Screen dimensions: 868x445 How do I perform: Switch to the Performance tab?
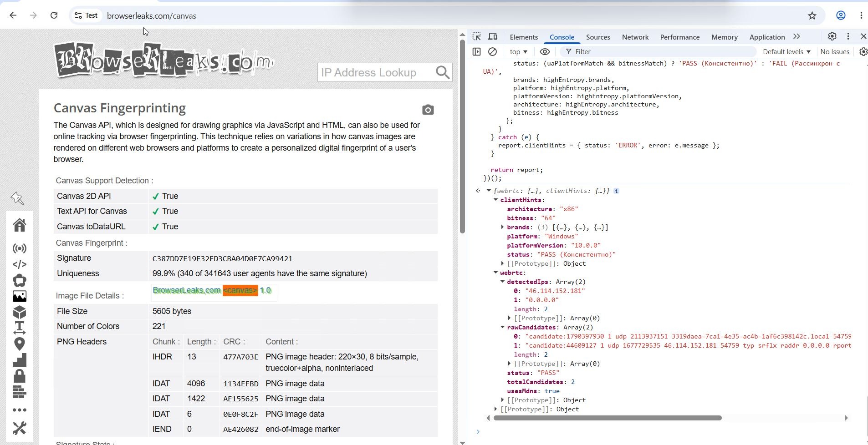(x=679, y=37)
